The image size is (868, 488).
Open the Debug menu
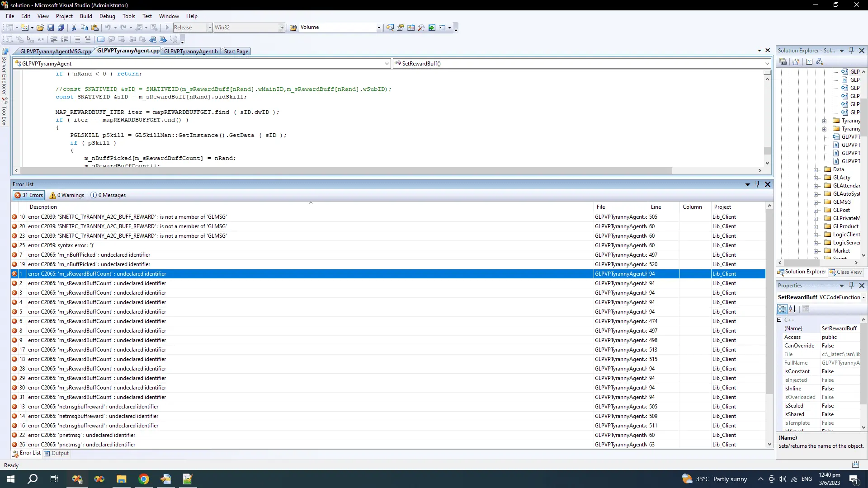(107, 16)
